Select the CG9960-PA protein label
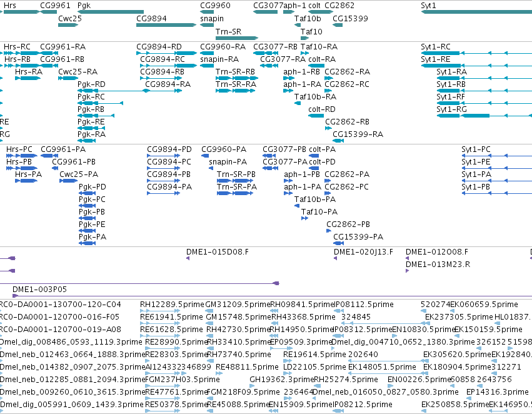Screen dimensions: 532x414 click(224, 149)
